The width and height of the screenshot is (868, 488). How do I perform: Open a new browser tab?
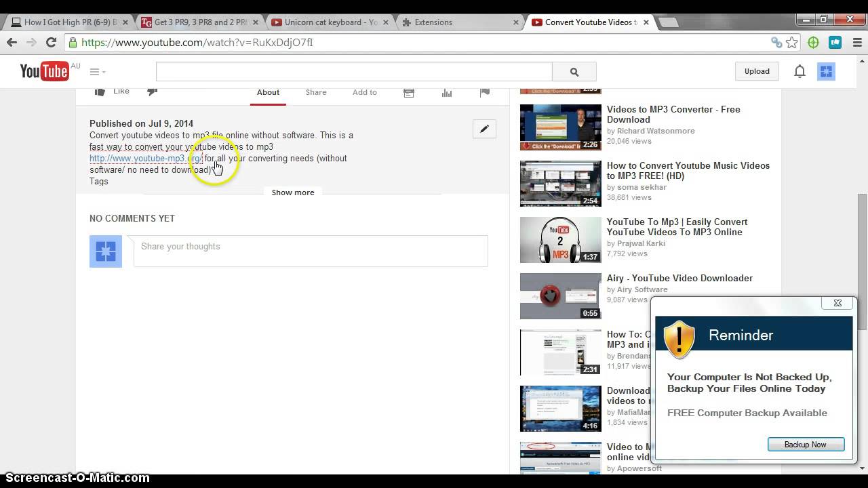click(669, 22)
